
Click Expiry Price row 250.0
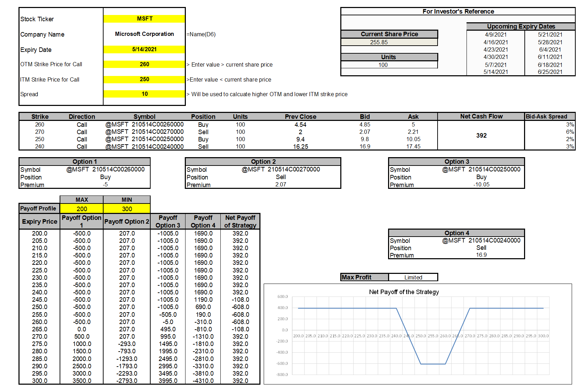(40, 307)
